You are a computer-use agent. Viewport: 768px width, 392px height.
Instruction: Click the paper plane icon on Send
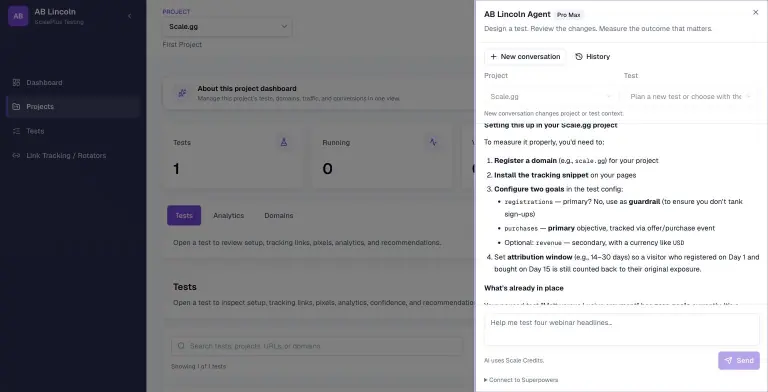point(728,361)
